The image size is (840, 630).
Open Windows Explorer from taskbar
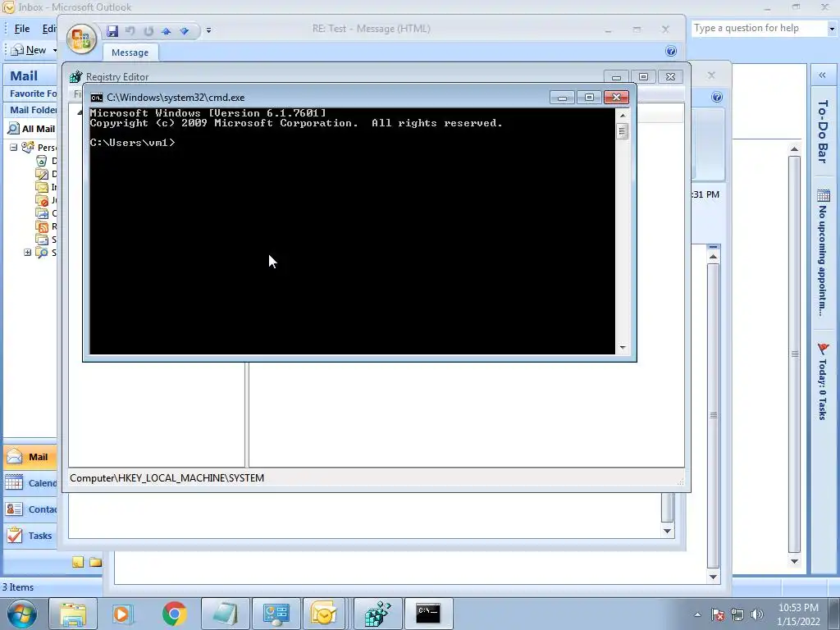pyautogui.click(x=73, y=614)
